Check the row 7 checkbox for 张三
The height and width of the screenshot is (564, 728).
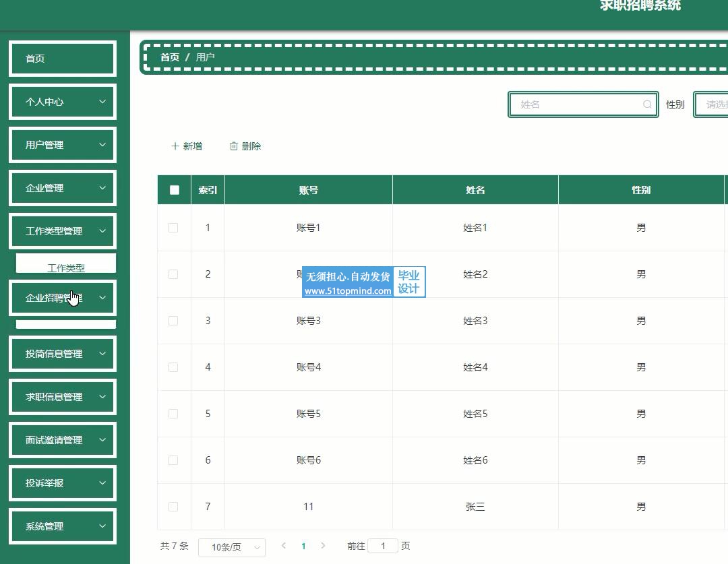[173, 507]
